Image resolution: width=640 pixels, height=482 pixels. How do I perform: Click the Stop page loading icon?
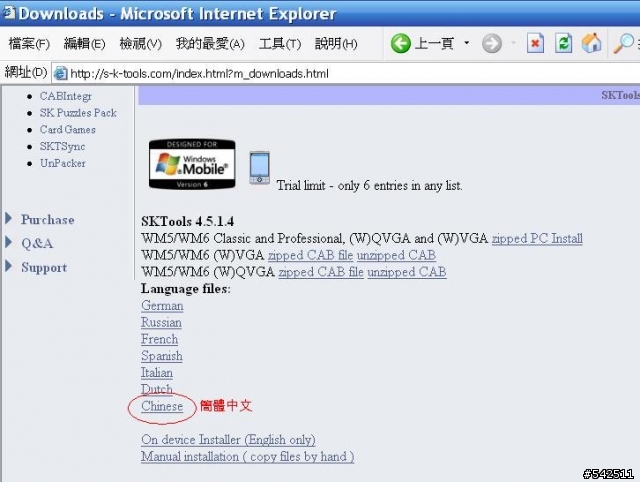click(535, 43)
